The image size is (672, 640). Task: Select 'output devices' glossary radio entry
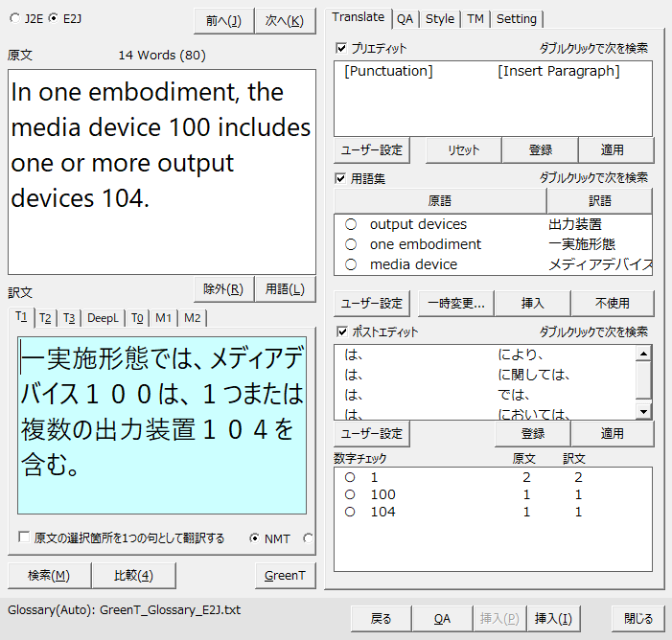pyautogui.click(x=351, y=224)
